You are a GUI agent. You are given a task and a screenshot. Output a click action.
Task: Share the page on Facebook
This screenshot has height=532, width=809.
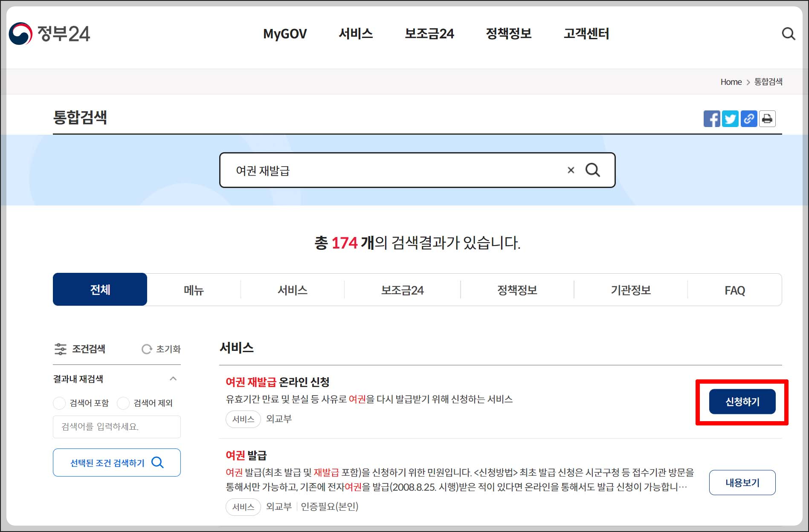pyautogui.click(x=712, y=119)
